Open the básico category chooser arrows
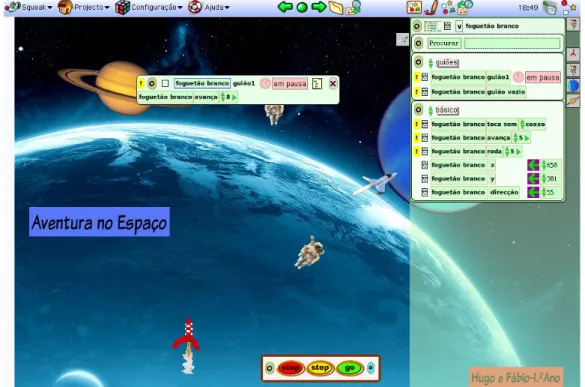 coord(431,110)
